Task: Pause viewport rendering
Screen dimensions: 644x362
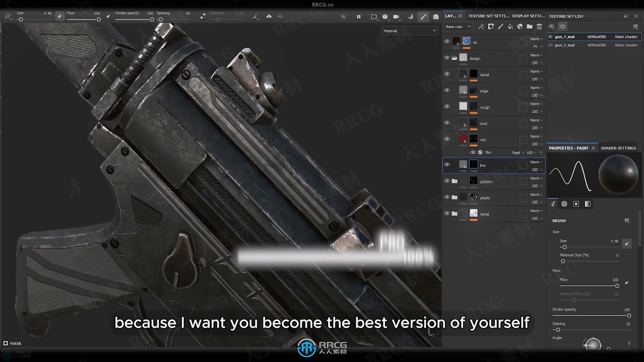Action: pos(359,17)
